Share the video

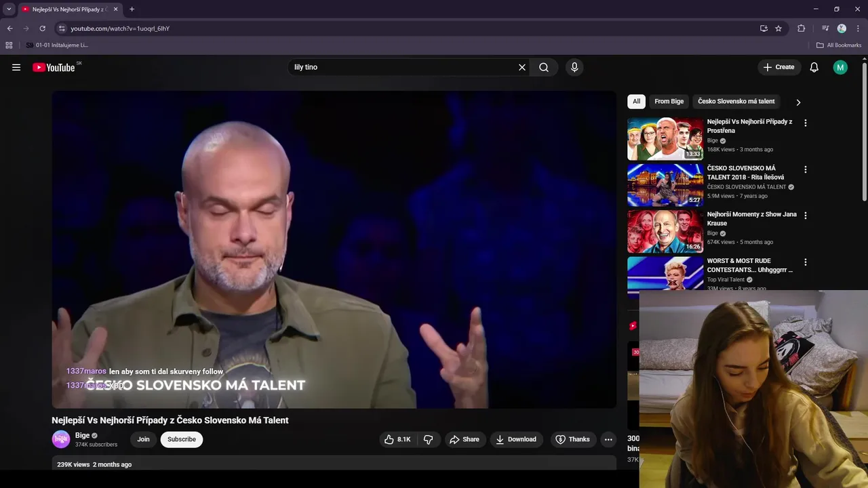[465, 439]
